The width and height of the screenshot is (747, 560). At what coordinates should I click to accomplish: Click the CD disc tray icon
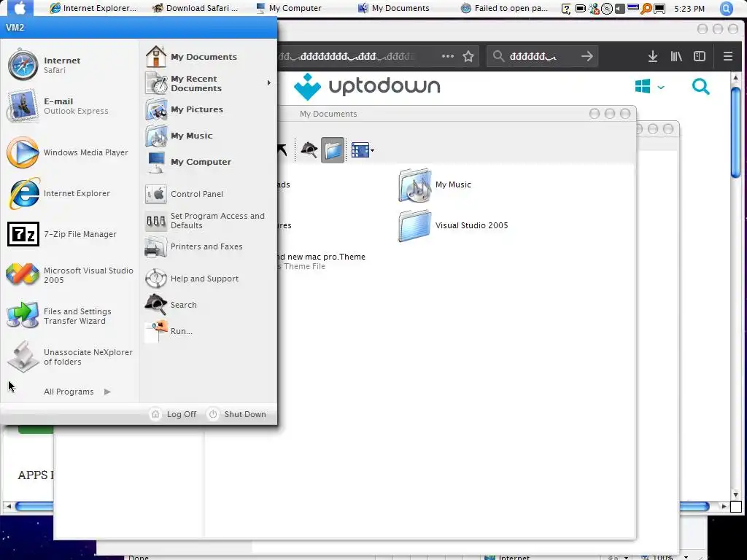607,9
